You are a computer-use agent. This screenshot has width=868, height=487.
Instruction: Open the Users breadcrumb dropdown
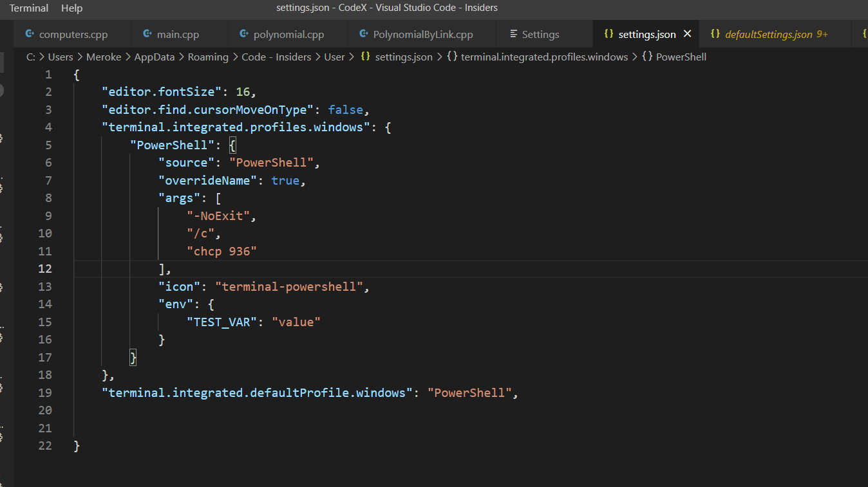[x=61, y=57]
